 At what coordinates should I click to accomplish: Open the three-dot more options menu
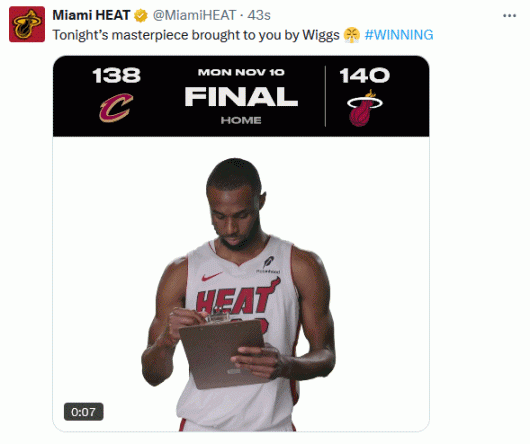pyautogui.click(x=509, y=16)
